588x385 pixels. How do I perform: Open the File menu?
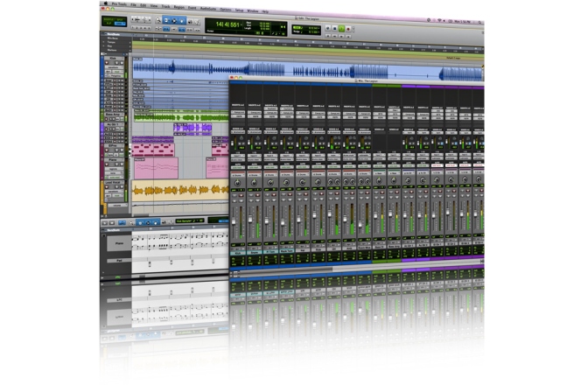coord(134,5)
